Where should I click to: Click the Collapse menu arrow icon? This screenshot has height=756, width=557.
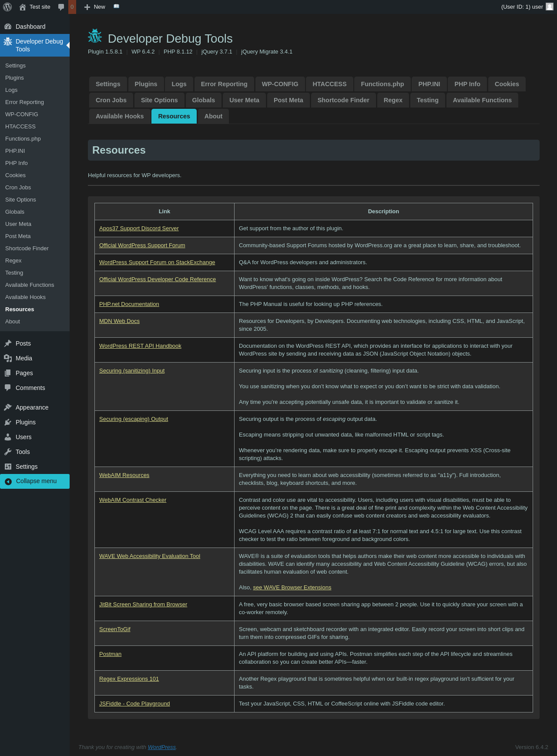click(8, 481)
